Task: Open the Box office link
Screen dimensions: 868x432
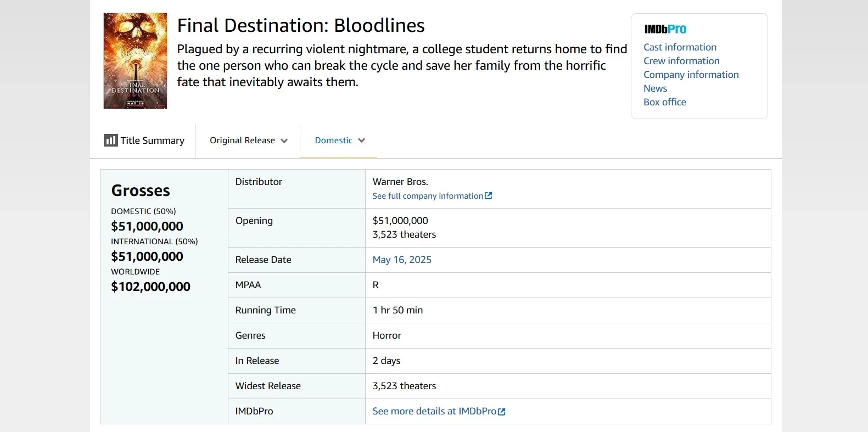Action: (x=664, y=102)
